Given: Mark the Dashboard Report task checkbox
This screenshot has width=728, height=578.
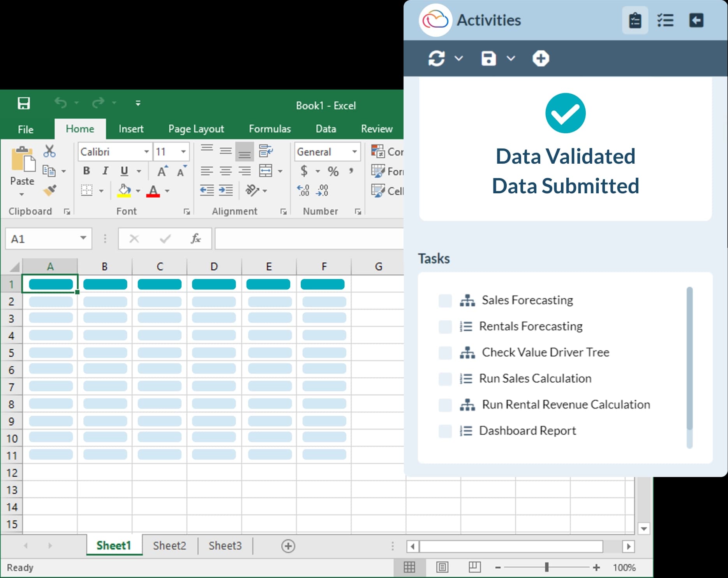Looking at the screenshot, I should [x=445, y=431].
